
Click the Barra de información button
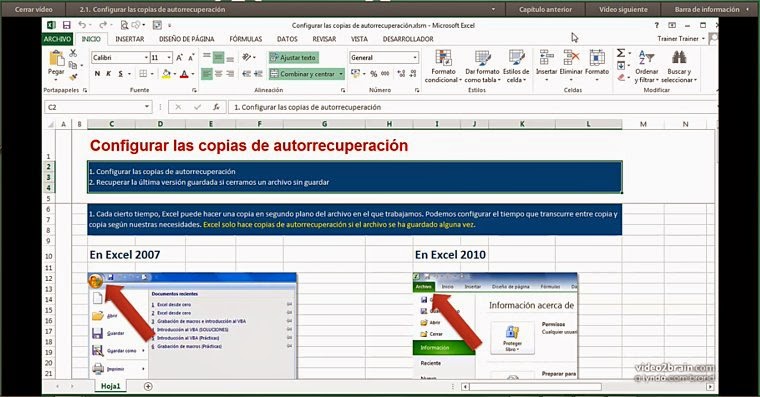(x=710, y=9)
